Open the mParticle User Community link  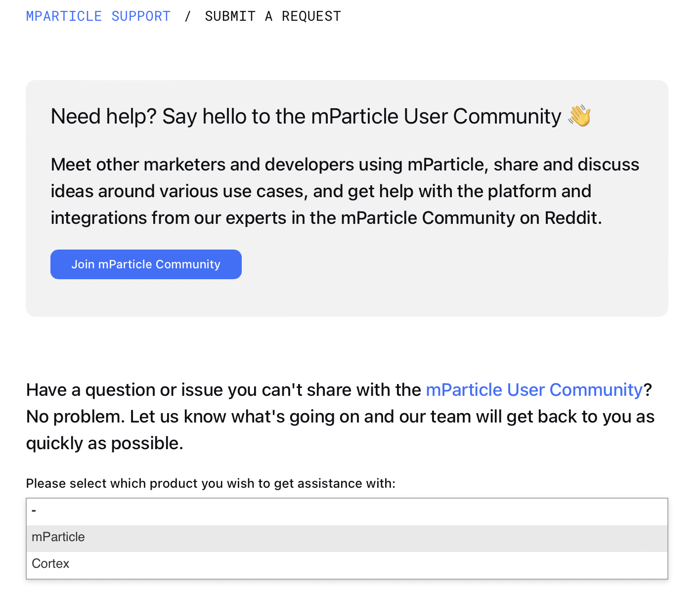[534, 389]
